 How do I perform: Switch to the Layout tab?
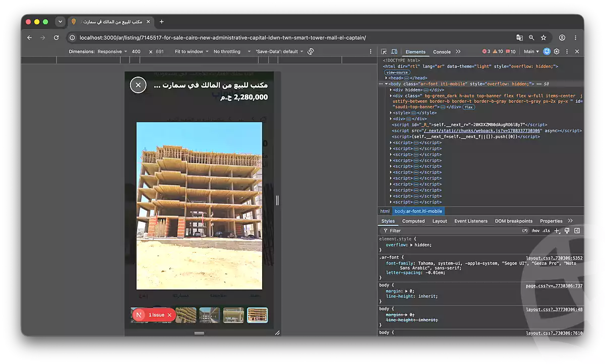click(440, 221)
